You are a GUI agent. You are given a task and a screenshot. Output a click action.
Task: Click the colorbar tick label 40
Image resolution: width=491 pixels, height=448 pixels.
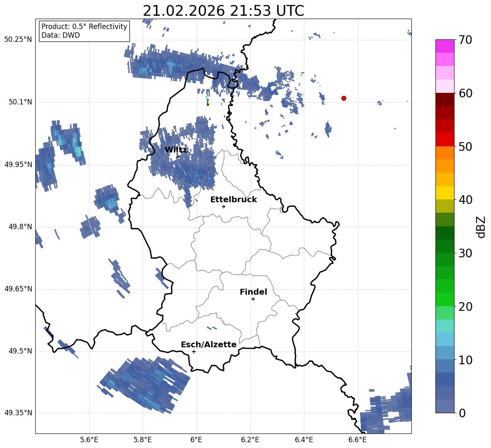[x=465, y=200]
